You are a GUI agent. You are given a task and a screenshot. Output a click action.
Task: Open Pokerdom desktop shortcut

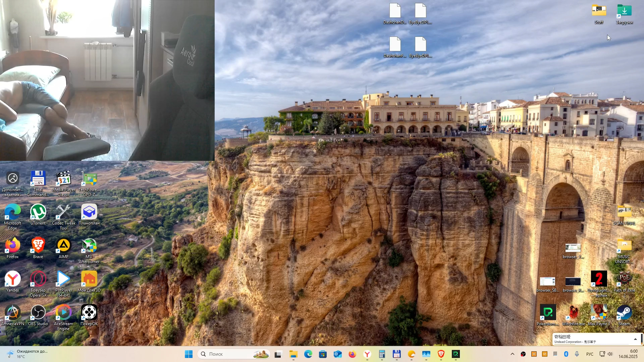[x=548, y=315]
